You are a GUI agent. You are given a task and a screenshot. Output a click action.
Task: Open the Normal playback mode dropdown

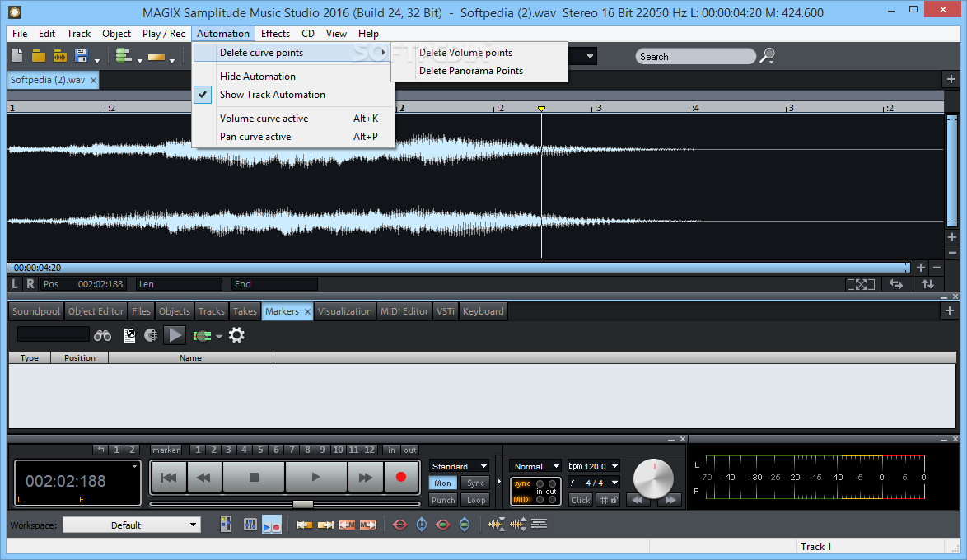point(535,466)
